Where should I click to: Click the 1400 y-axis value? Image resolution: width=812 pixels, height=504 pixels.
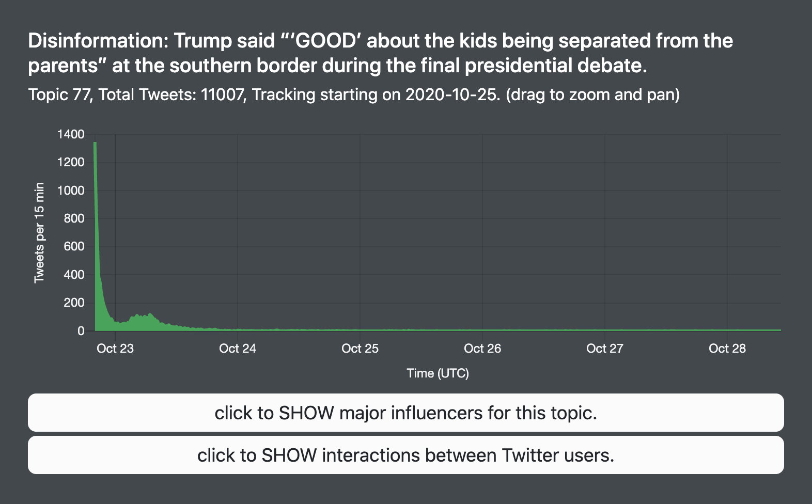click(x=71, y=134)
